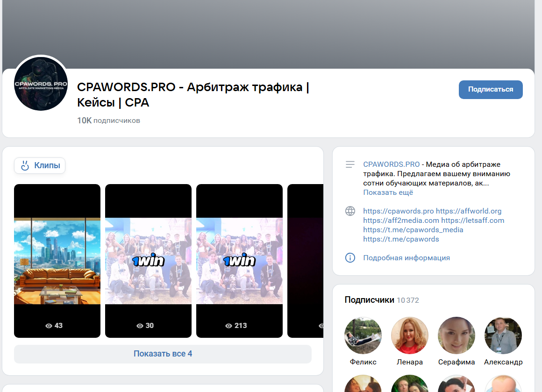This screenshot has width=542, height=392.
Task: Open the CPAWORDS.PRO community avatar
Action: click(x=41, y=84)
